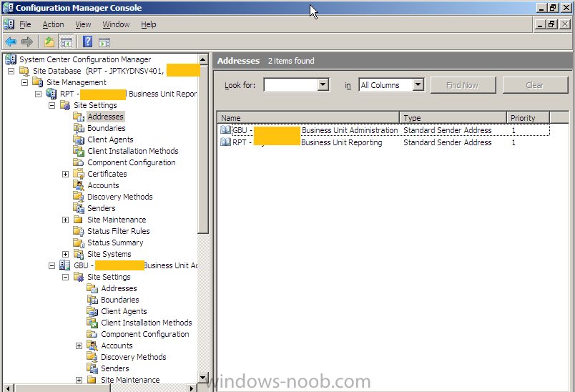Expand the Certificates node
Image resolution: width=575 pixels, height=392 pixels.
click(x=65, y=174)
